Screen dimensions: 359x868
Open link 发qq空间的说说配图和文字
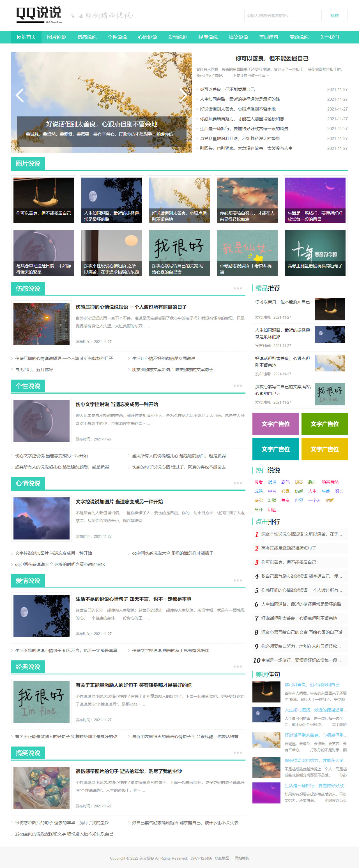tap(64, 834)
